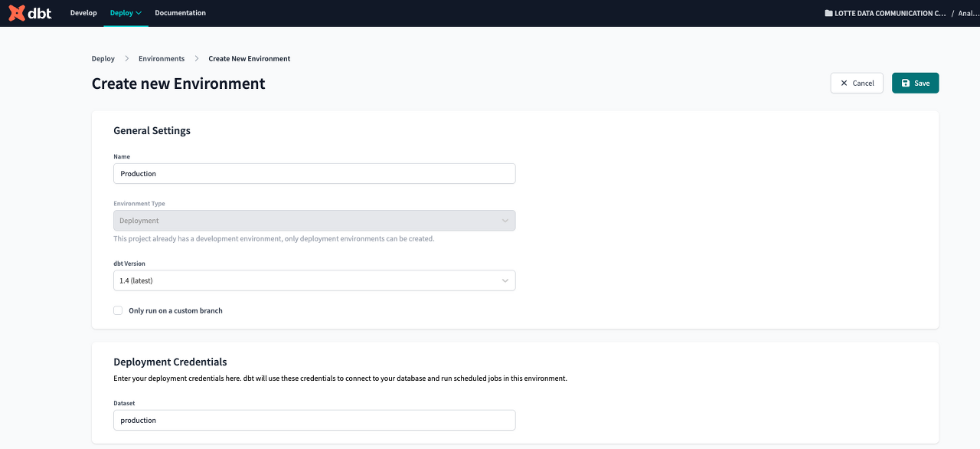Image resolution: width=980 pixels, height=449 pixels.
Task: Go to Deploy breadcrumb link
Action: tap(103, 58)
